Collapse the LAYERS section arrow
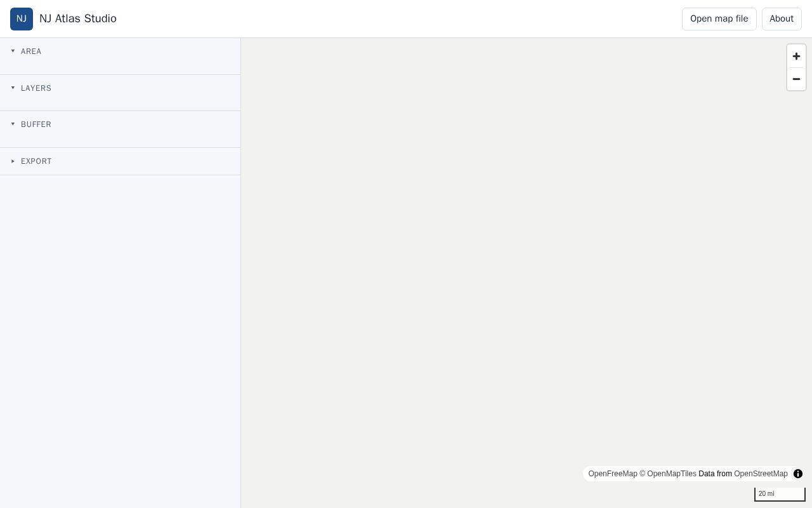Screen dimensions: 812x508 click(x=13, y=88)
